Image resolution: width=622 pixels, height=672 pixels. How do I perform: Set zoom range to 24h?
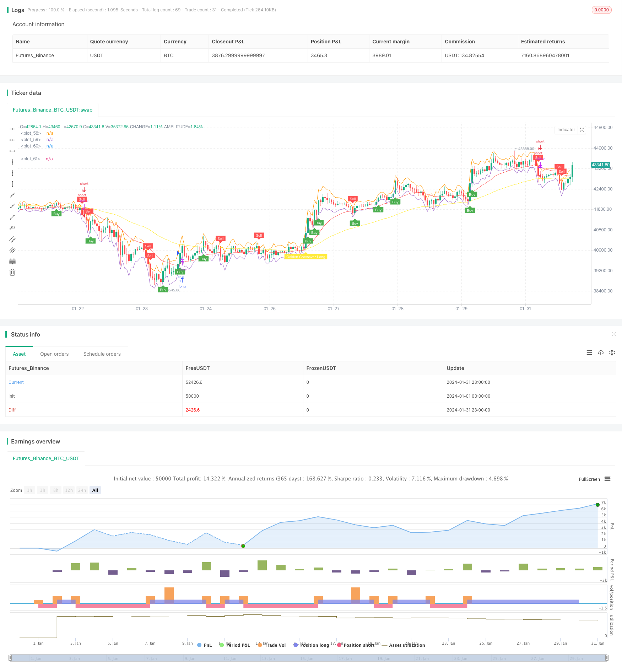click(x=82, y=490)
